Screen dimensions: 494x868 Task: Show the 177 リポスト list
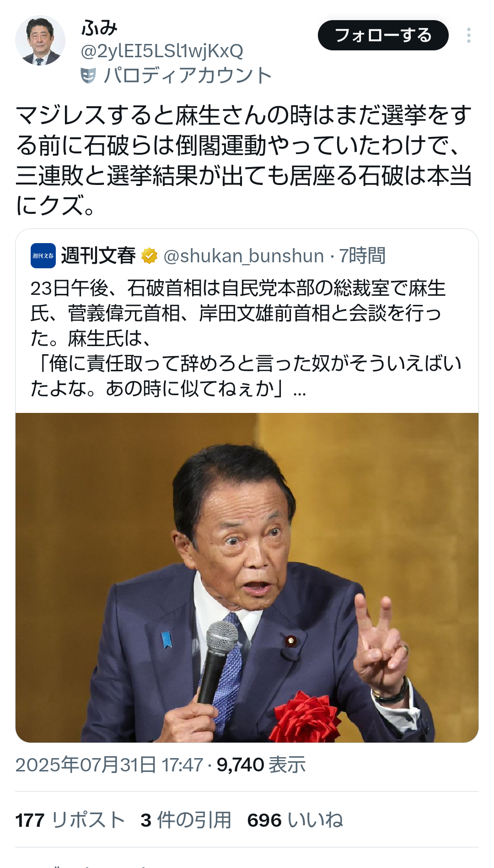pyautogui.click(x=70, y=820)
